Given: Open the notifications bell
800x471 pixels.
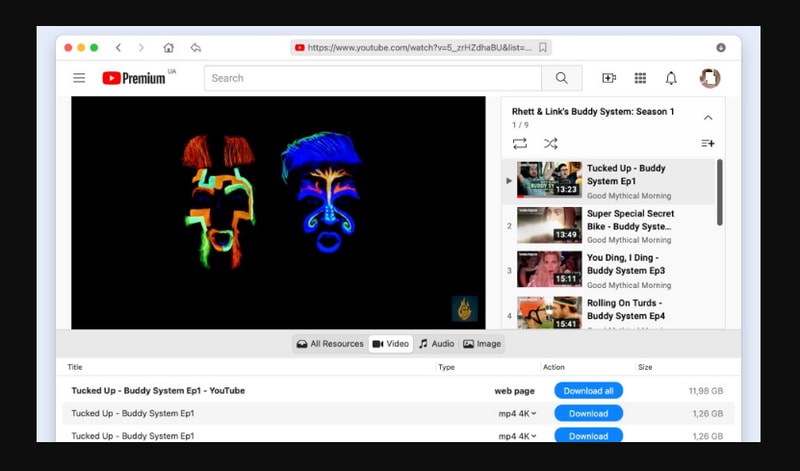Looking at the screenshot, I should click(x=671, y=78).
